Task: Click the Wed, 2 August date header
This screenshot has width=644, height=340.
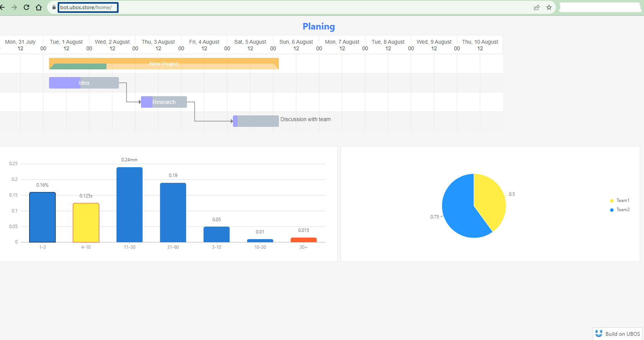Action: tap(112, 42)
